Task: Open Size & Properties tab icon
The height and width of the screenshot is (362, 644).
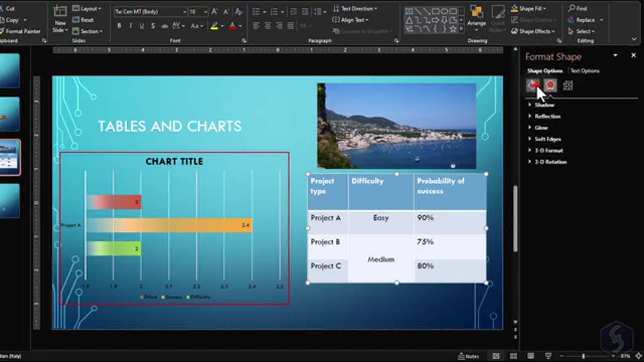Action: point(568,85)
